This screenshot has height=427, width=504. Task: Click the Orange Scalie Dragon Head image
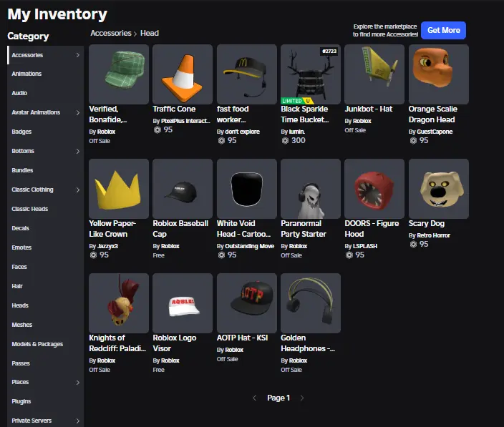tap(438, 74)
